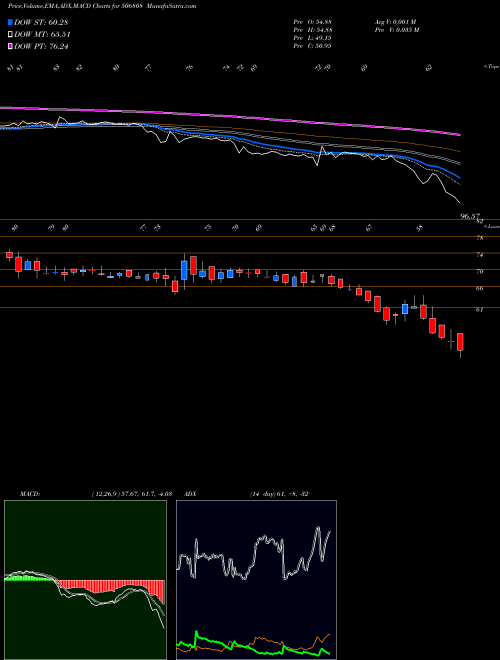The width and height of the screenshot is (500, 660).
Task: Click the magenta DOW PT legend swatch
Action: 10,46
